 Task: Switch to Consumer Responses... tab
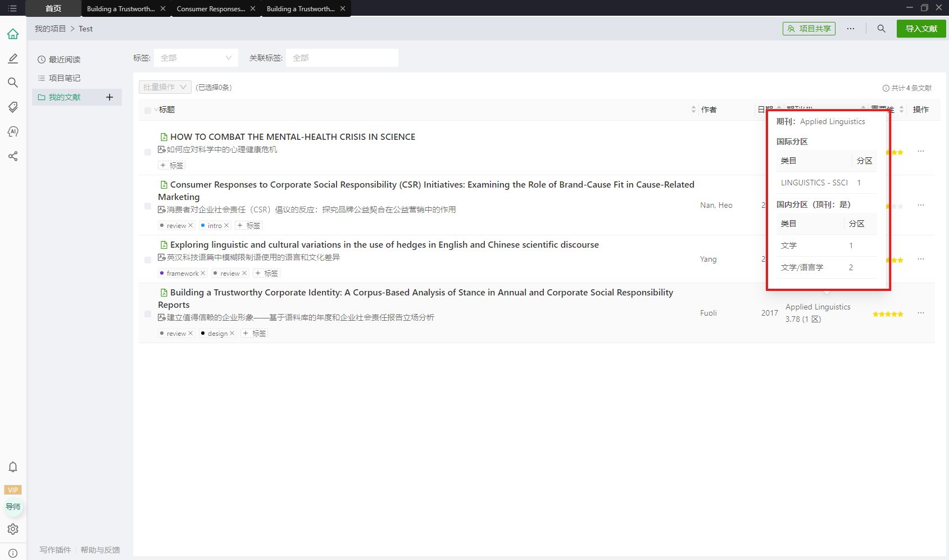[211, 8]
